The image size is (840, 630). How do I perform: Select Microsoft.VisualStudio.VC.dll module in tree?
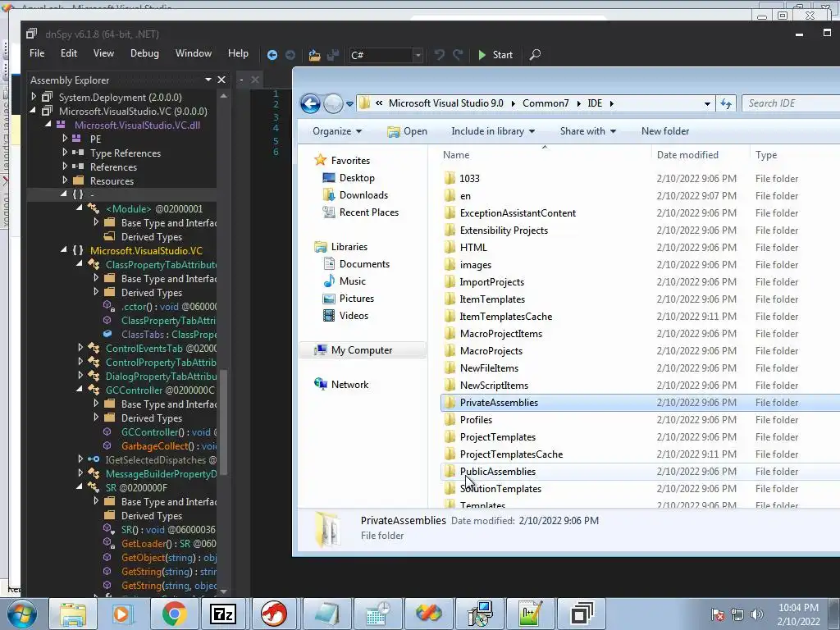pyautogui.click(x=137, y=125)
